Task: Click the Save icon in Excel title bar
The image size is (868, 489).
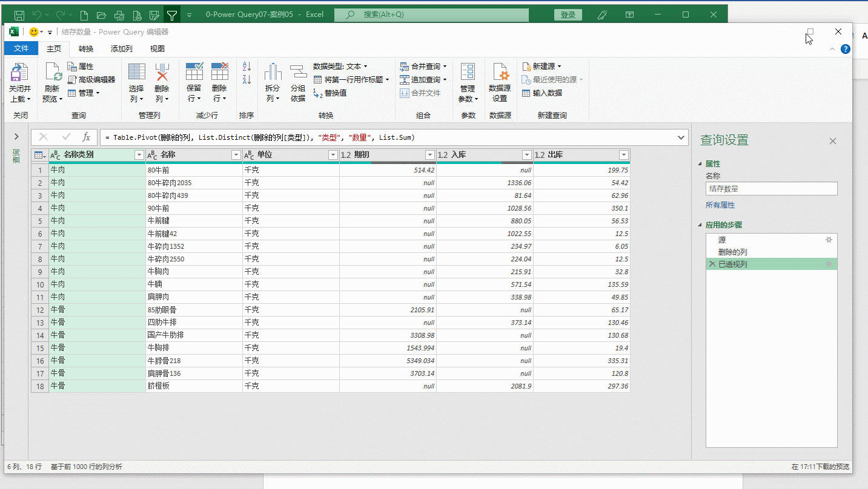Action: click(19, 15)
